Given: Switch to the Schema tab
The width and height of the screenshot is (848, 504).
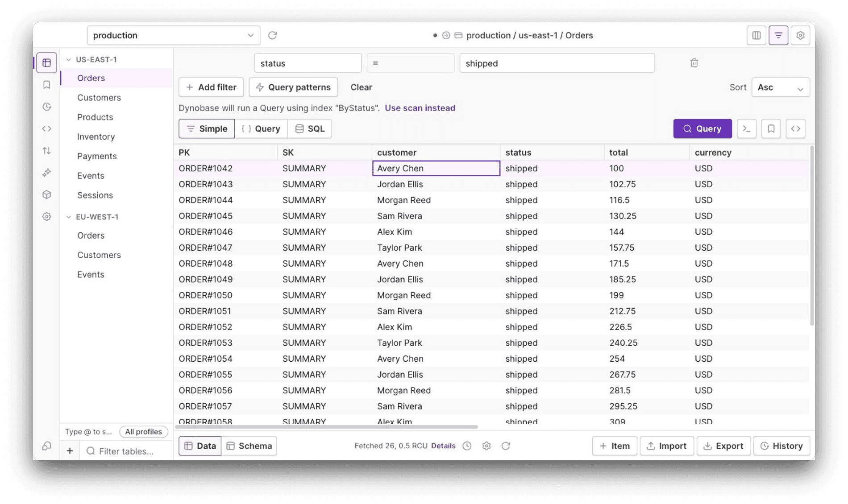Looking at the screenshot, I should [x=249, y=446].
